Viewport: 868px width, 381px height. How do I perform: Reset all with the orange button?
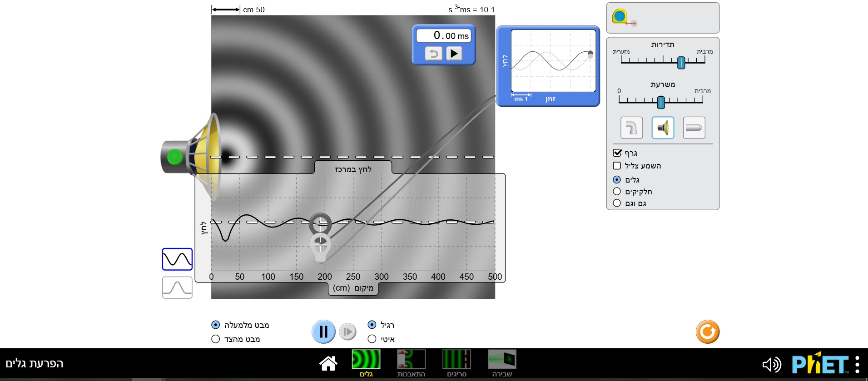click(707, 332)
